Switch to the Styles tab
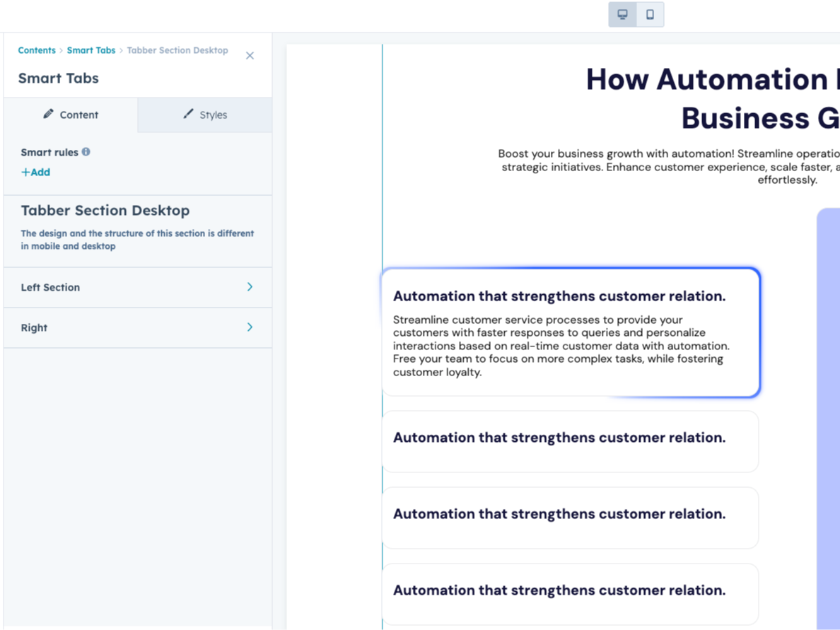The image size is (840, 630). 205,115
